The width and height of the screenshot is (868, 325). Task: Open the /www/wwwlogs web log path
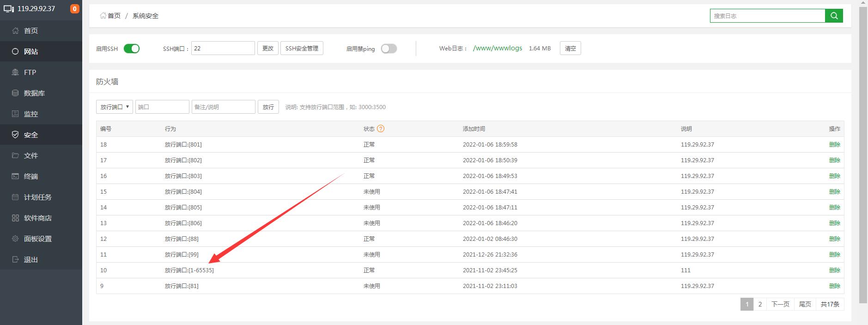coord(498,48)
